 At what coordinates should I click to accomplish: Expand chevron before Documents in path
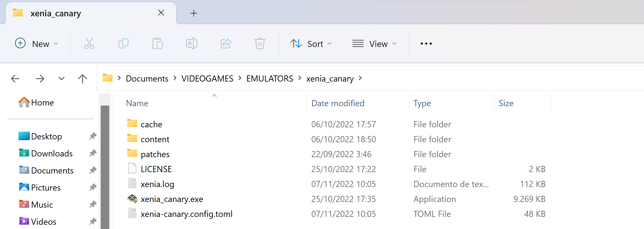(119, 78)
